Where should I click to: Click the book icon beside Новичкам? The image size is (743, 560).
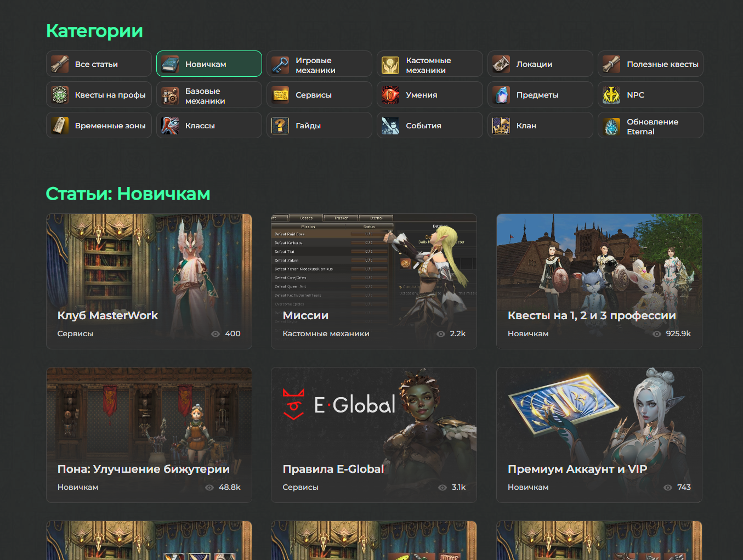pos(170,64)
